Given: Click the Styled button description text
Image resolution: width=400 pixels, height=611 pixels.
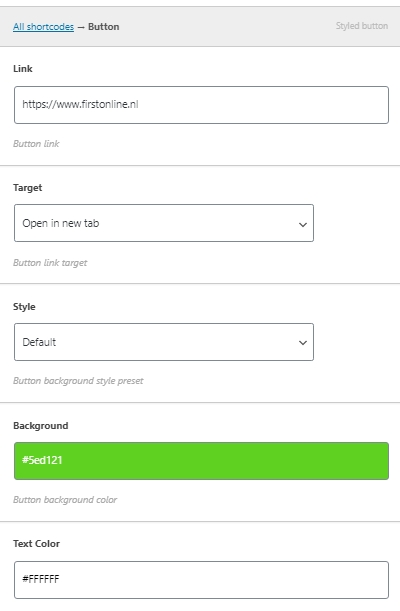Looking at the screenshot, I should coord(362,26).
